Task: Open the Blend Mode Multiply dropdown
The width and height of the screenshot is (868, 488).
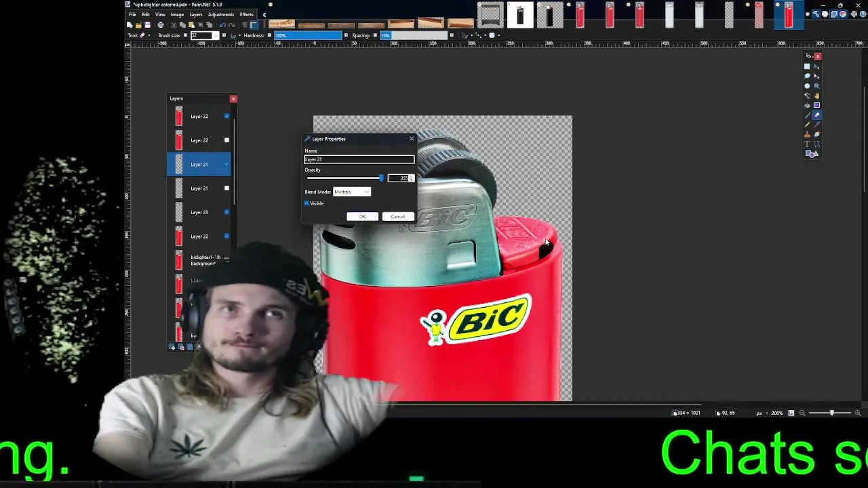Action: tap(352, 192)
